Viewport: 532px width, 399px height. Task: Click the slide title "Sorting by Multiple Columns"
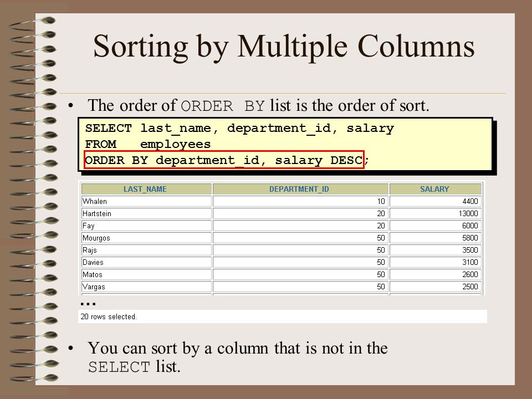284,47
